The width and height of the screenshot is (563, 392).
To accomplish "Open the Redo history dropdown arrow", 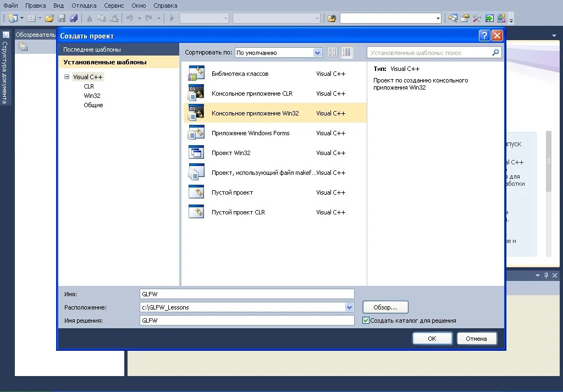I will [158, 18].
